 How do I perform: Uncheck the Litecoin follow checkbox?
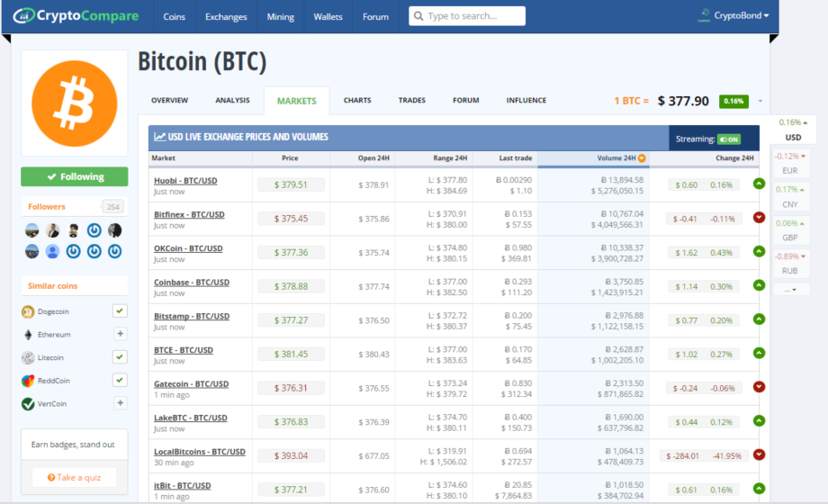tap(120, 357)
